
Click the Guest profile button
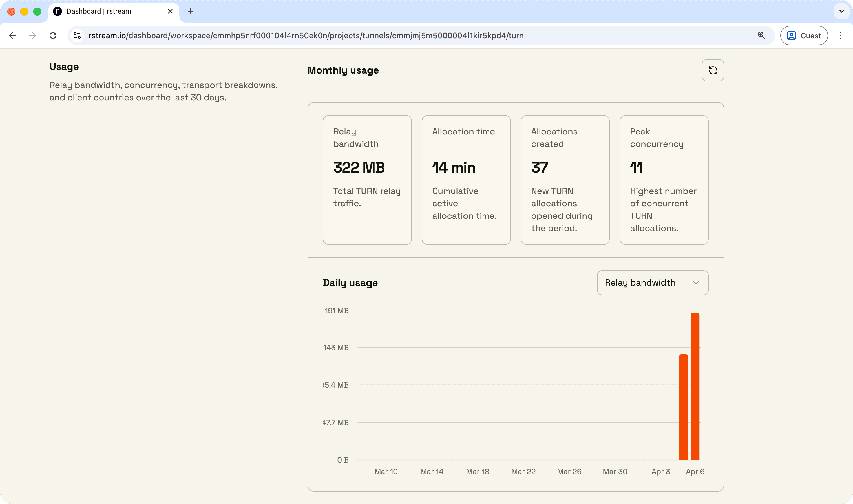tap(804, 36)
